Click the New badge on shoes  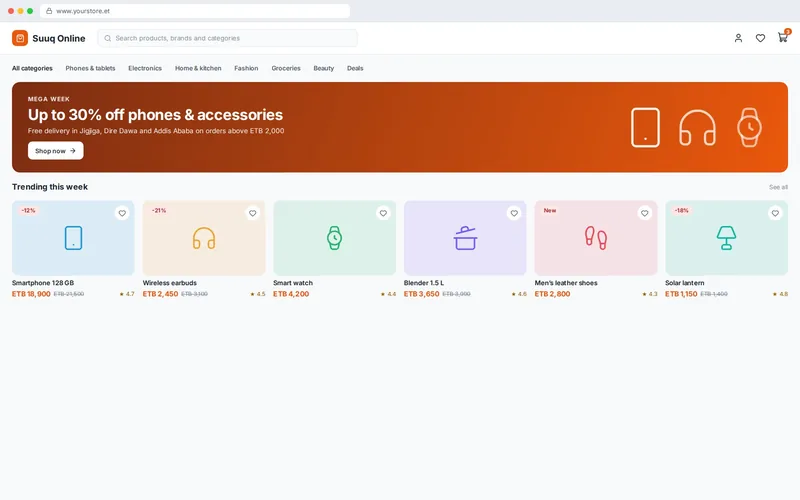[x=549, y=210]
